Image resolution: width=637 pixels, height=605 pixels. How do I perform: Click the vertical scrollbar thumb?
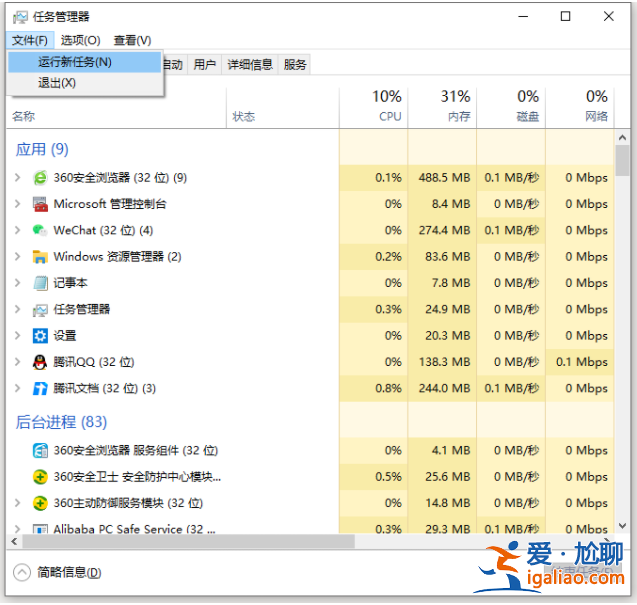tap(622, 160)
